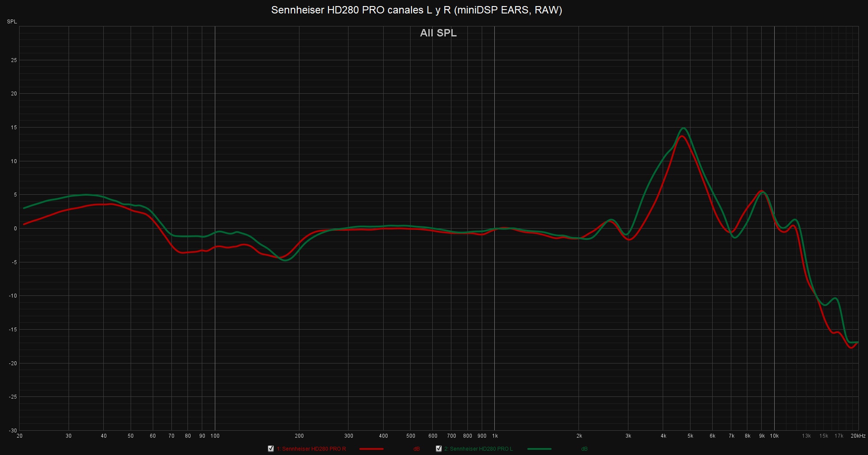
Task: Uncheck the Sennheiser HD280 PRO L trace checkbox
Action: point(439,448)
